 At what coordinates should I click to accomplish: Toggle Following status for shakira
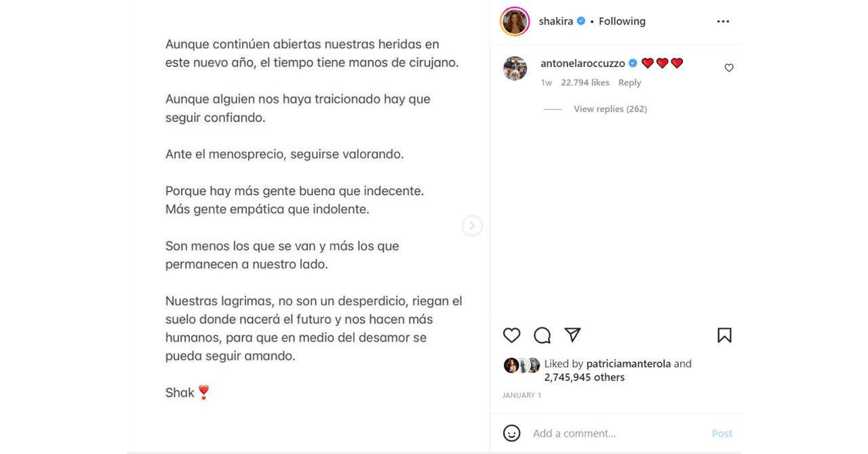[622, 21]
